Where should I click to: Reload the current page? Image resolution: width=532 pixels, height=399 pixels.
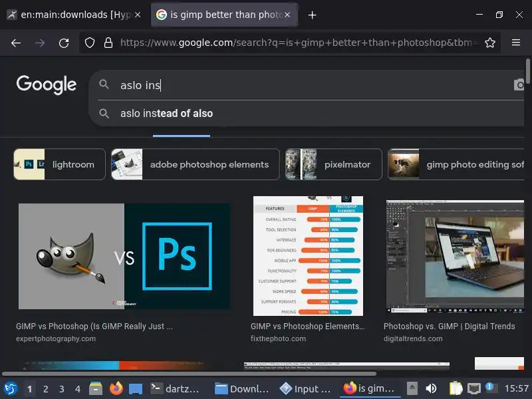coord(64,43)
